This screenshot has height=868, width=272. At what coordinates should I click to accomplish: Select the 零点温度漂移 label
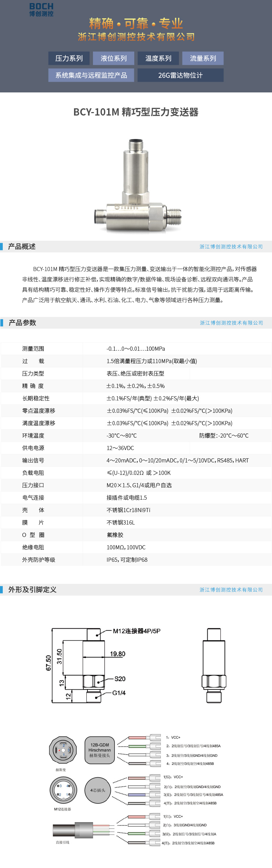pyautogui.click(x=39, y=411)
